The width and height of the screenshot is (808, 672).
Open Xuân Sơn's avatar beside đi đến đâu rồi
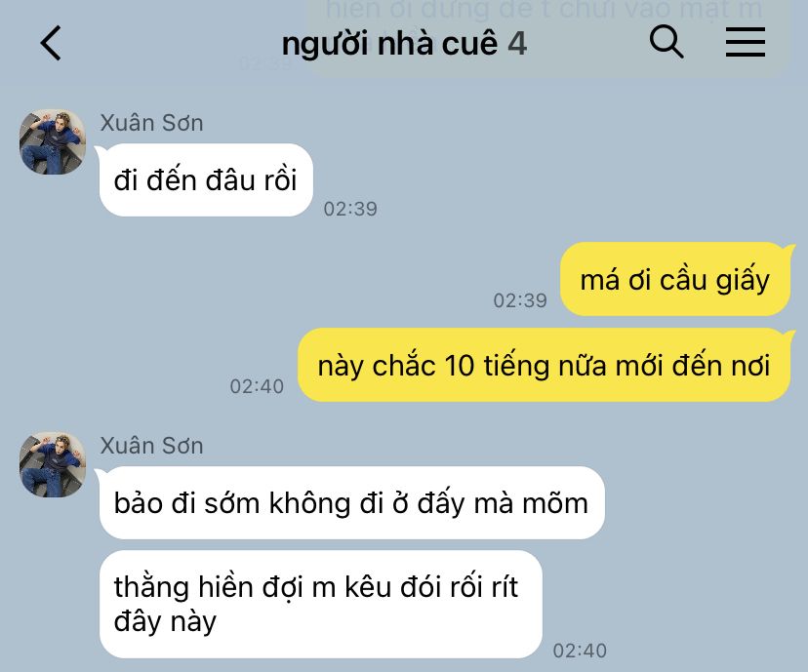(x=52, y=141)
